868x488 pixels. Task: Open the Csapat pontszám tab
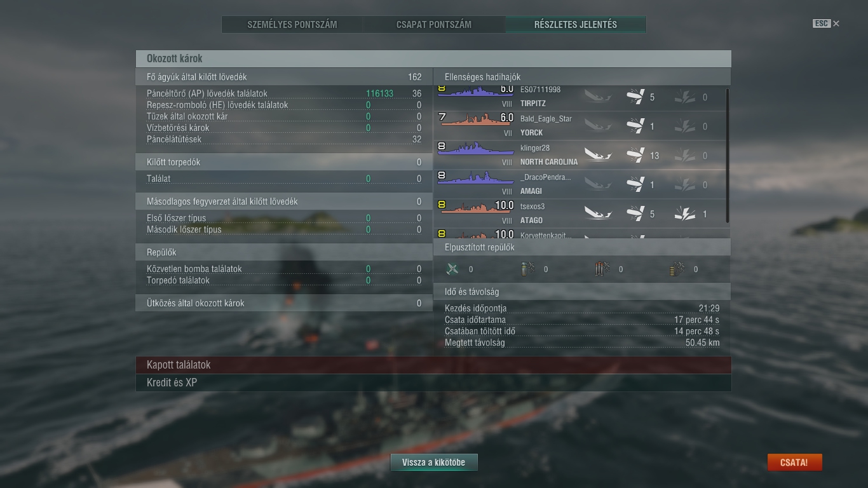tap(434, 25)
